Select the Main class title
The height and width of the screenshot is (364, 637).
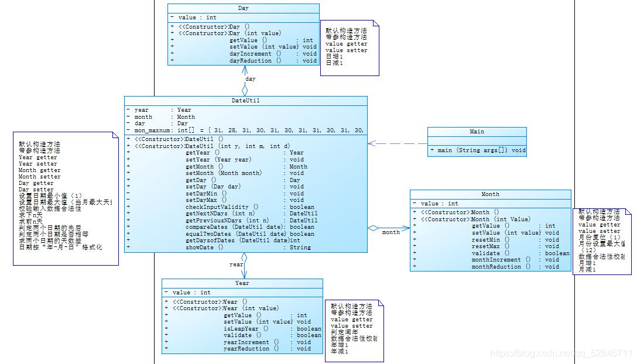477,132
